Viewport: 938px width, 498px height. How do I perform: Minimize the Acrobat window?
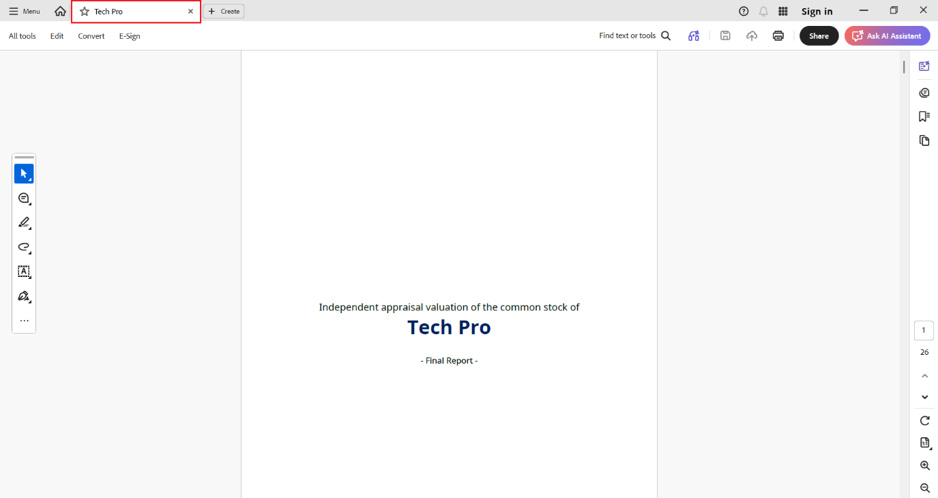coord(863,11)
